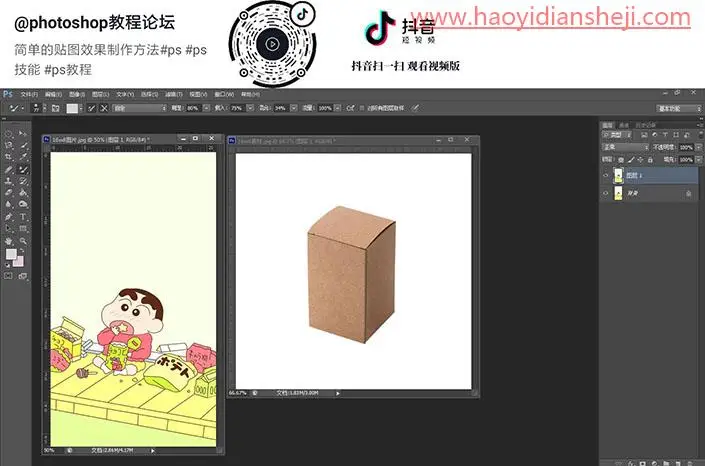Swap foreground and background colors

click(22, 250)
